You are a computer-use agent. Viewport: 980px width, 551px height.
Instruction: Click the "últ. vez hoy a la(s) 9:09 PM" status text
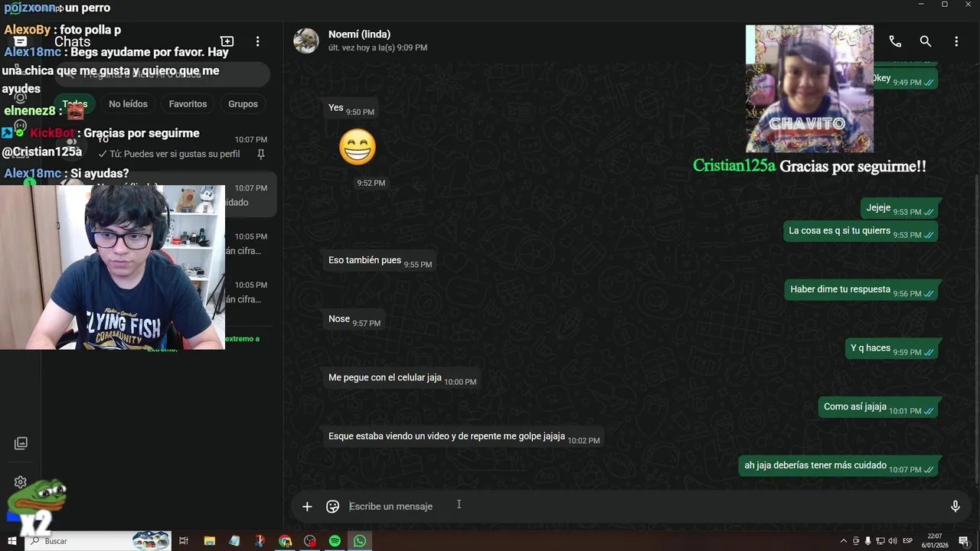point(377,47)
